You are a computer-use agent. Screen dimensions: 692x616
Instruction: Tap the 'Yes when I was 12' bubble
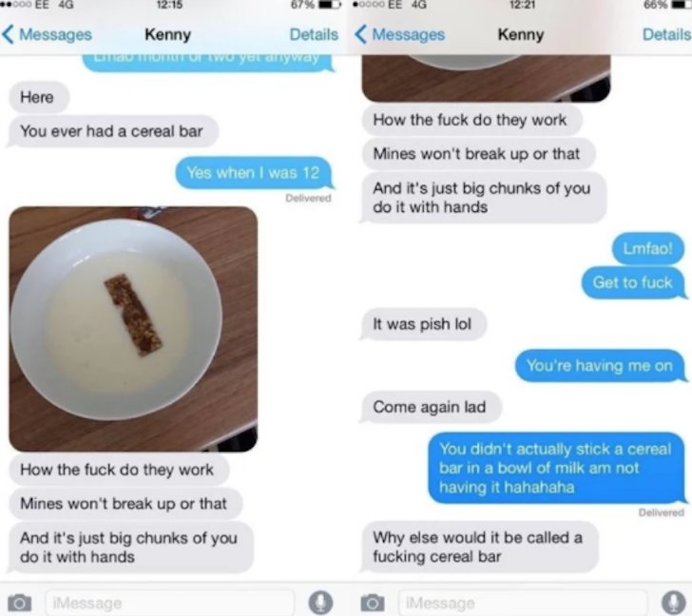click(x=253, y=172)
